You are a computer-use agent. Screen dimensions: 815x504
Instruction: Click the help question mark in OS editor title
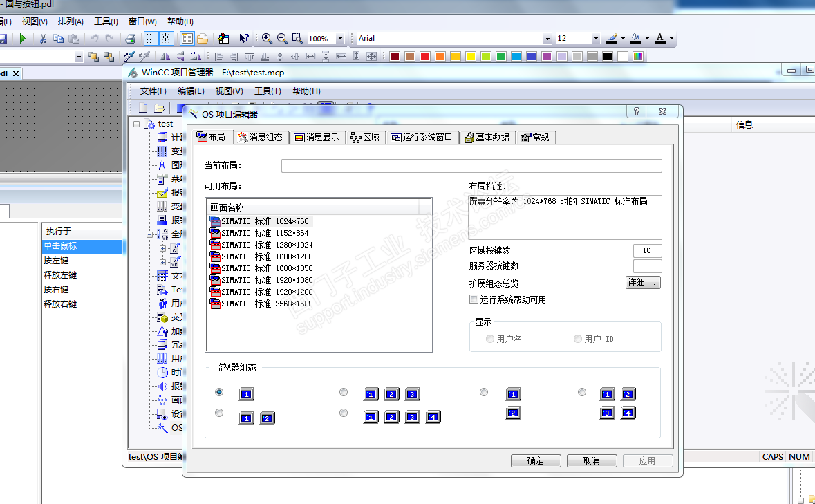[637, 111]
